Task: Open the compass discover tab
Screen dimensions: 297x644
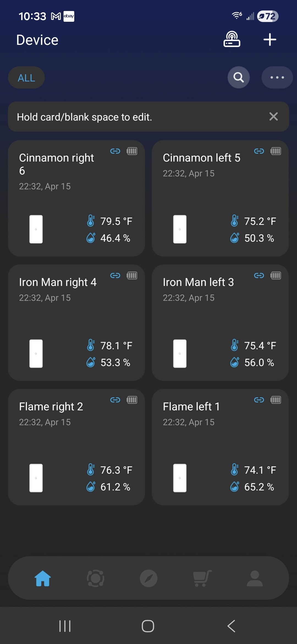Action: 148,578
